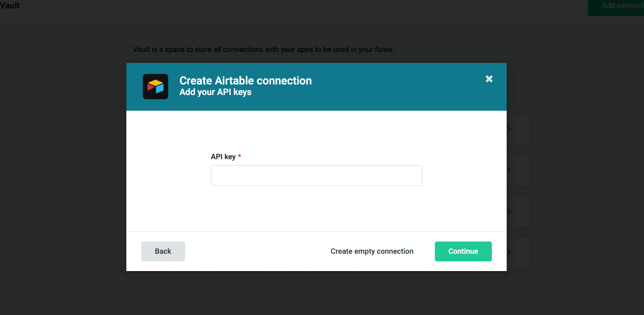The height and width of the screenshot is (315, 644).
Task: Click the Airtable logo in the dialog header
Action: tap(156, 87)
